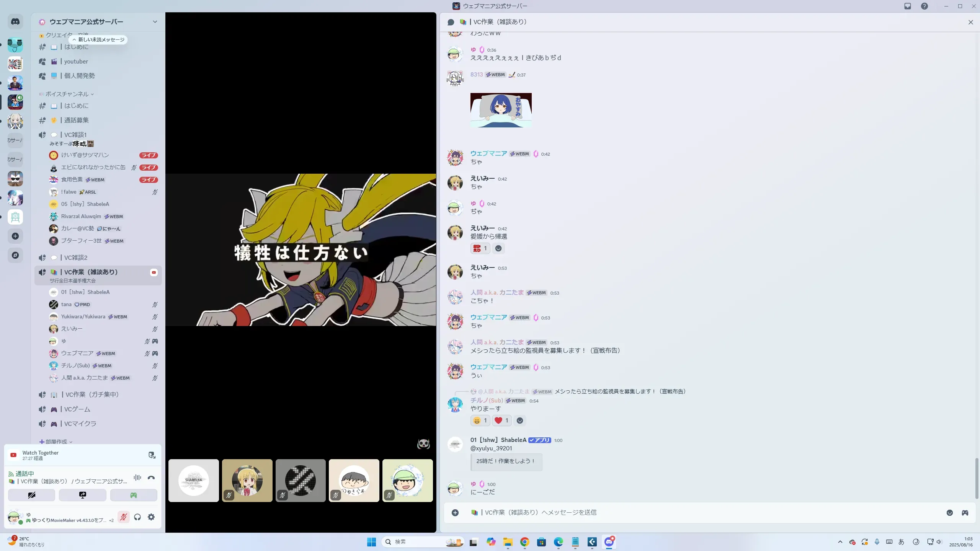Open noise suppression waveform icon

(137, 478)
